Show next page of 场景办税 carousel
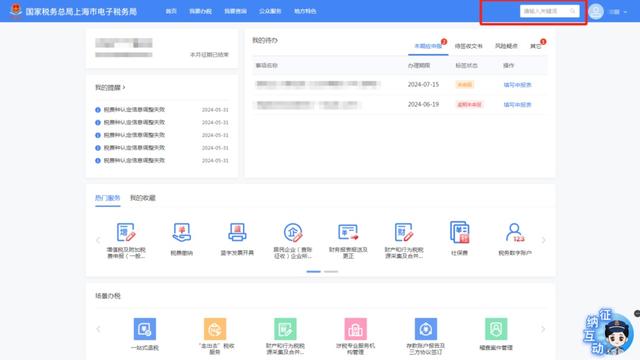Image resolution: width=640 pixels, height=360 pixels. click(543, 329)
